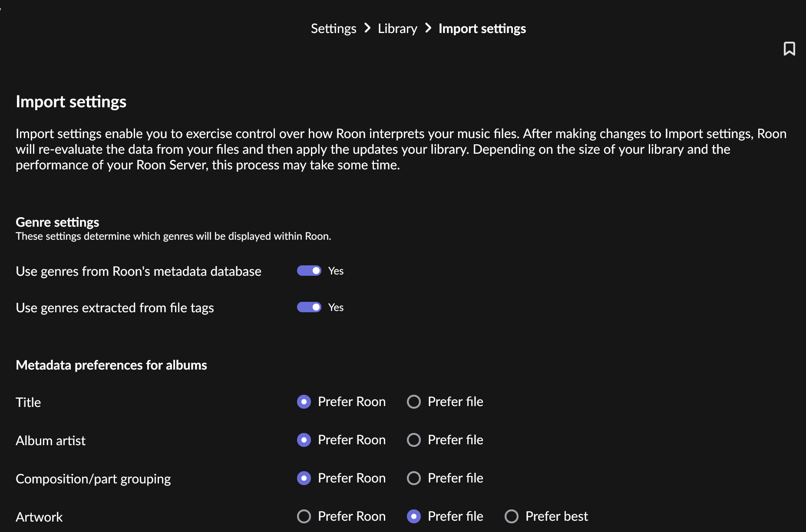Turn off genres extracted from file tags
806x532 pixels.
pos(309,307)
